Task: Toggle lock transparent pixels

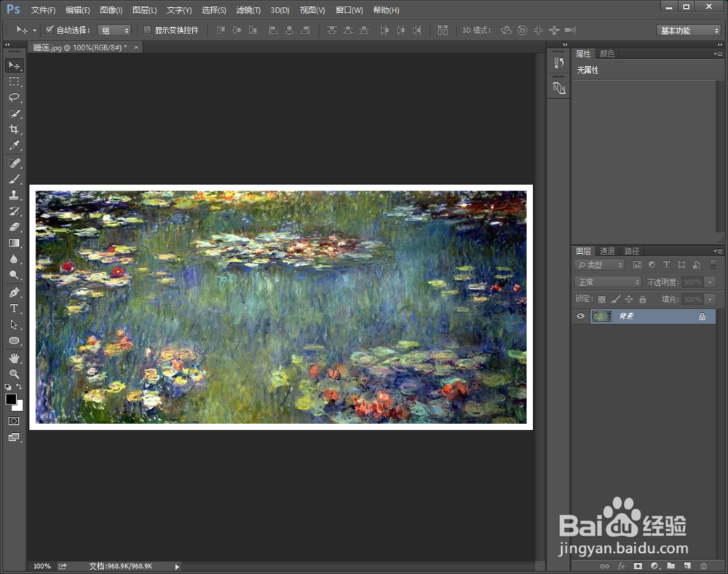Action: [x=602, y=299]
